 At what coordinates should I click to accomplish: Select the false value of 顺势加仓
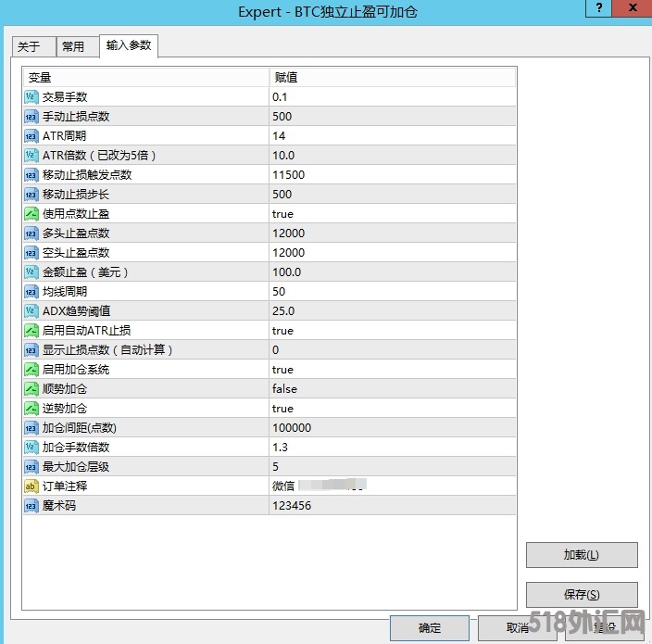click(x=285, y=389)
